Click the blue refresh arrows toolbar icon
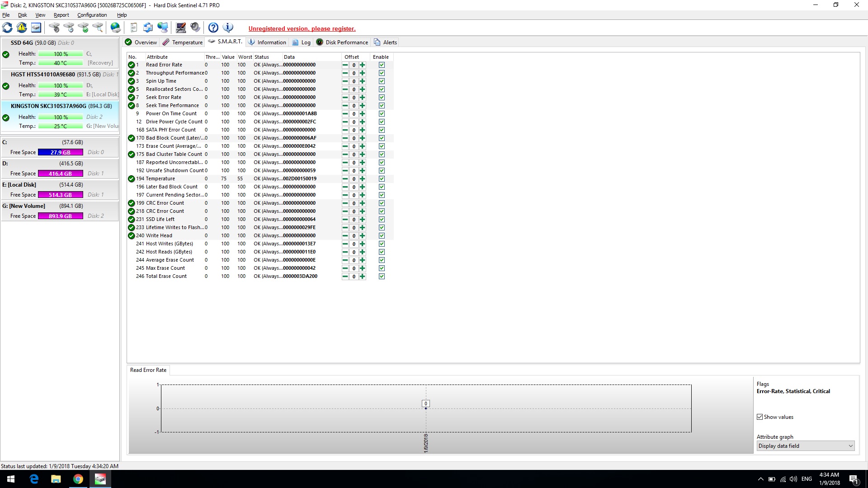Screen dimensions: 868x488 point(8,28)
